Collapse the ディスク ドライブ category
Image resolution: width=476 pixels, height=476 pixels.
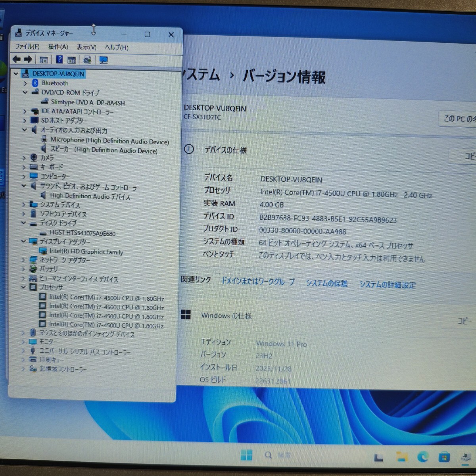click(x=24, y=223)
